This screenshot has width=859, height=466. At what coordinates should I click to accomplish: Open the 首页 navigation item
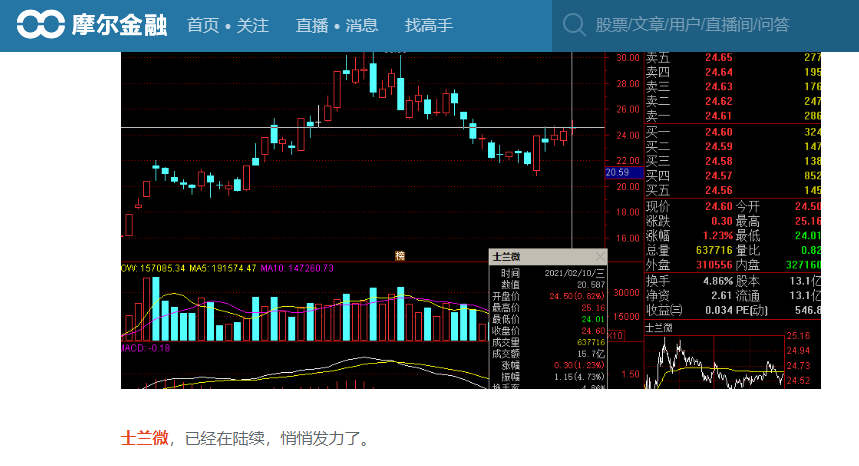(203, 25)
